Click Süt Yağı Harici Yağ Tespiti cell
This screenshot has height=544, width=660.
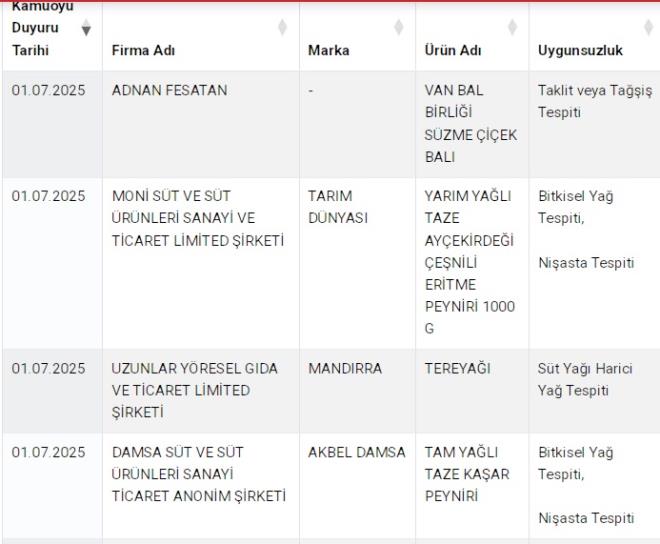(584, 379)
